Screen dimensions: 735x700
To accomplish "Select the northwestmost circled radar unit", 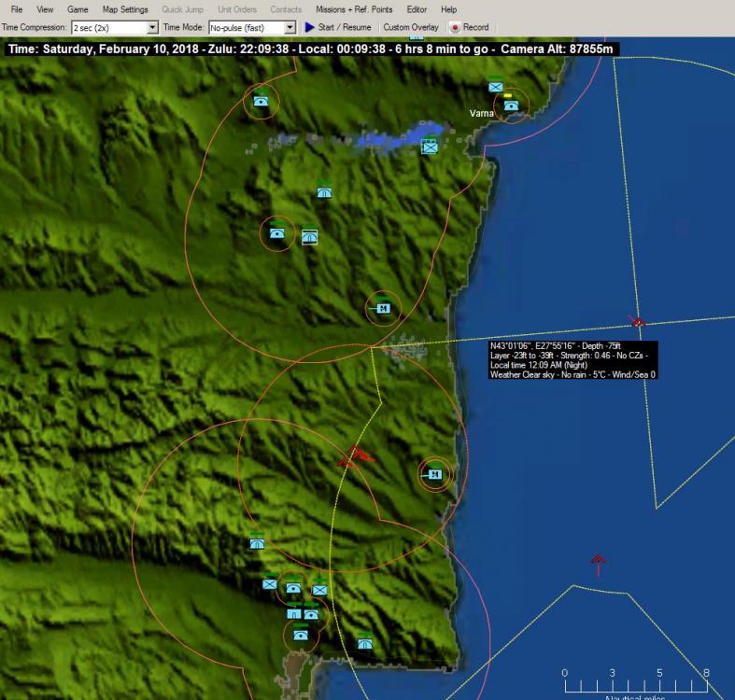I will click(261, 101).
